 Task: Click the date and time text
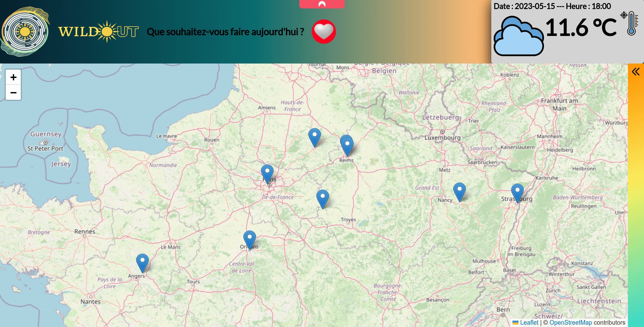552,6
